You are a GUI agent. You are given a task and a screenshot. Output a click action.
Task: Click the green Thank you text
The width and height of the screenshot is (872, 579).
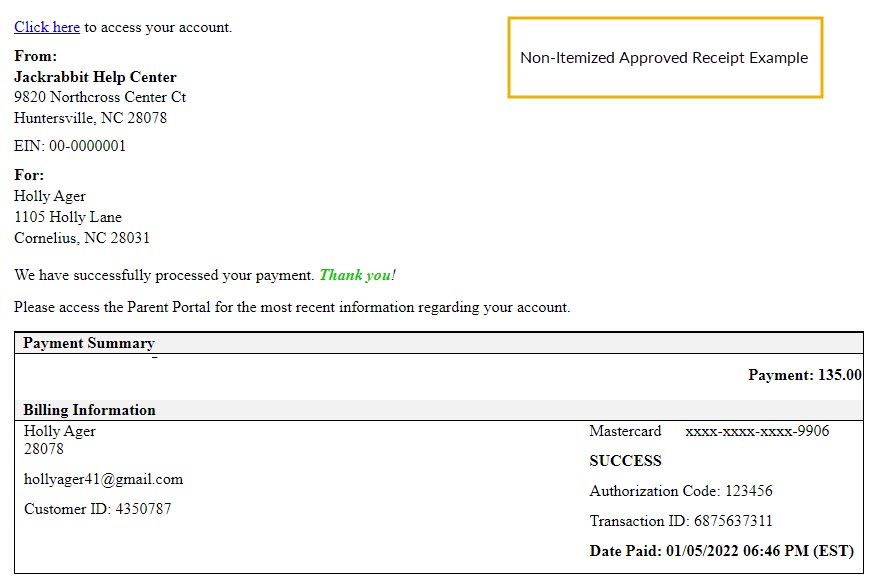click(x=358, y=275)
